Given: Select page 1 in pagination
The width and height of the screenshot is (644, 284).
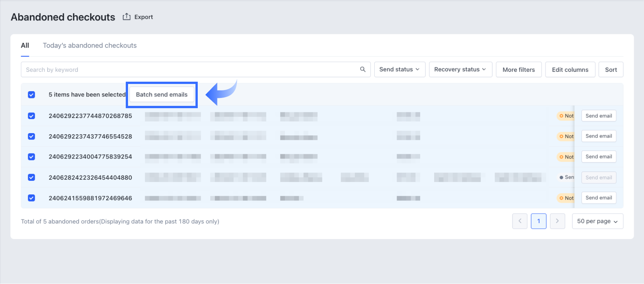Looking at the screenshot, I should (x=538, y=221).
